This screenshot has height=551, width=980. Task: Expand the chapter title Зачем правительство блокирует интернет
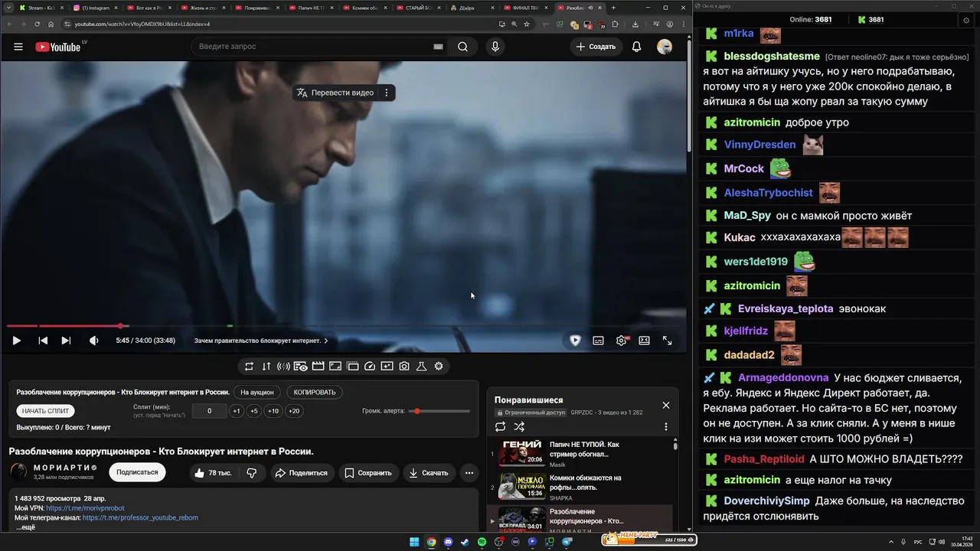click(261, 341)
